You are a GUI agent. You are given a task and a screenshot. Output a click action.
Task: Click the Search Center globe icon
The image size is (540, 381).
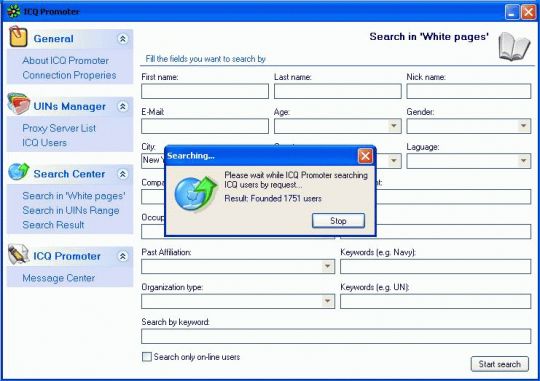[x=19, y=172]
